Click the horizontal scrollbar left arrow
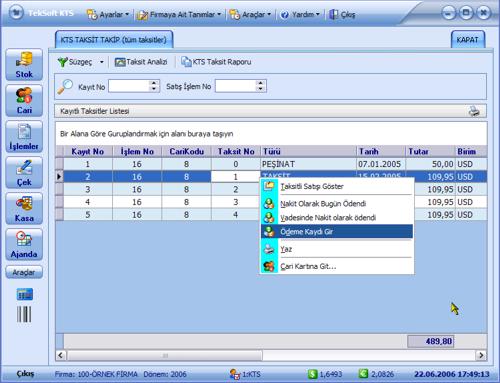 60,355
